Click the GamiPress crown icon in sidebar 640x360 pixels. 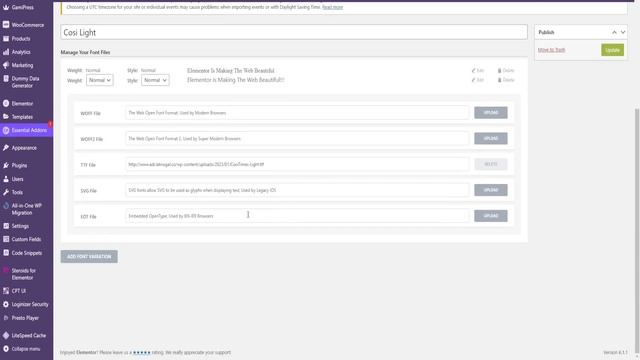pyautogui.click(x=6, y=7)
